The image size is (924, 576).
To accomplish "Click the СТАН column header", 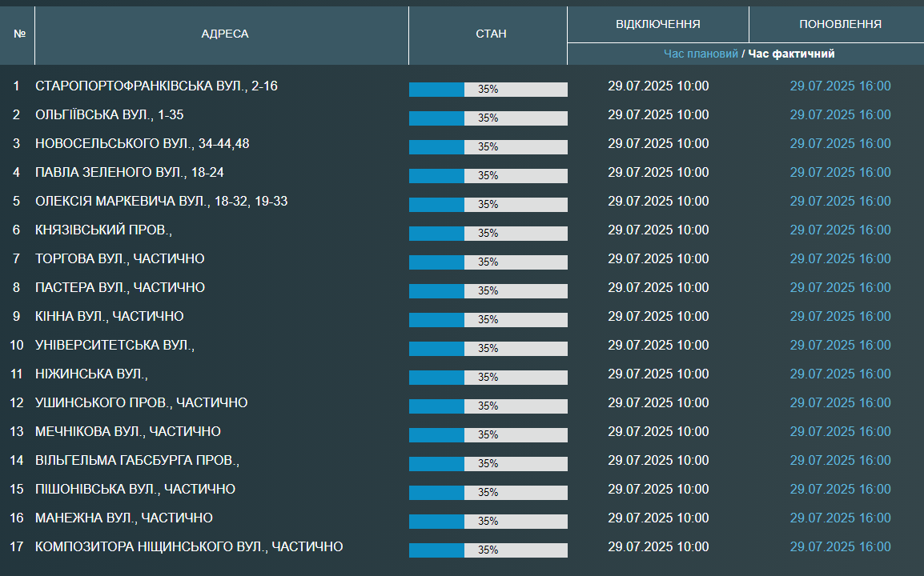I will 490,34.
